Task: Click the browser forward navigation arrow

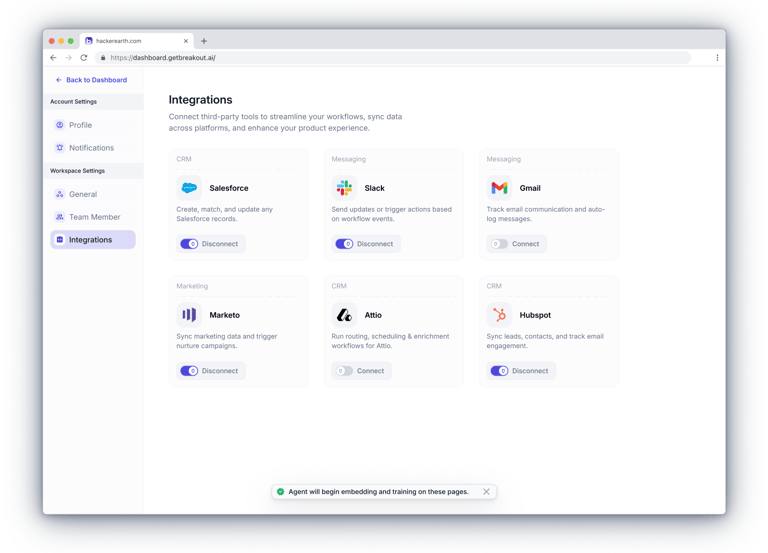Action: pos(69,58)
